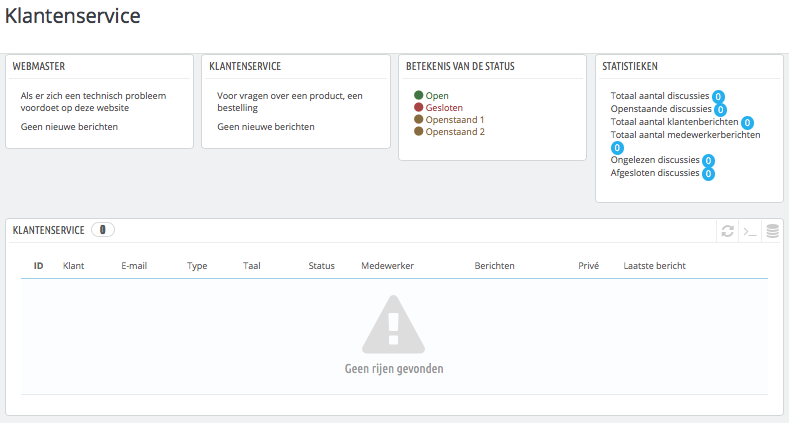The width and height of the screenshot is (789, 423).
Task: Click the red Gesloten status dot
Action: tap(419, 107)
